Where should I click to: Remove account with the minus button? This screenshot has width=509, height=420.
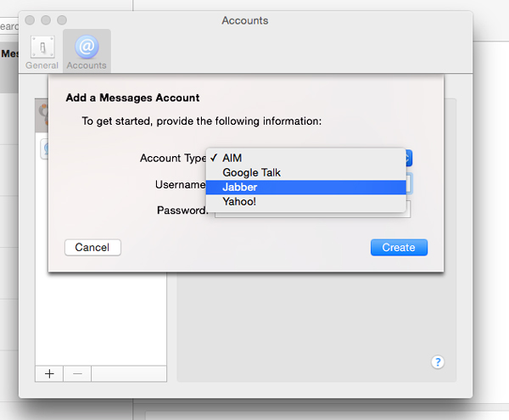pyautogui.click(x=77, y=374)
